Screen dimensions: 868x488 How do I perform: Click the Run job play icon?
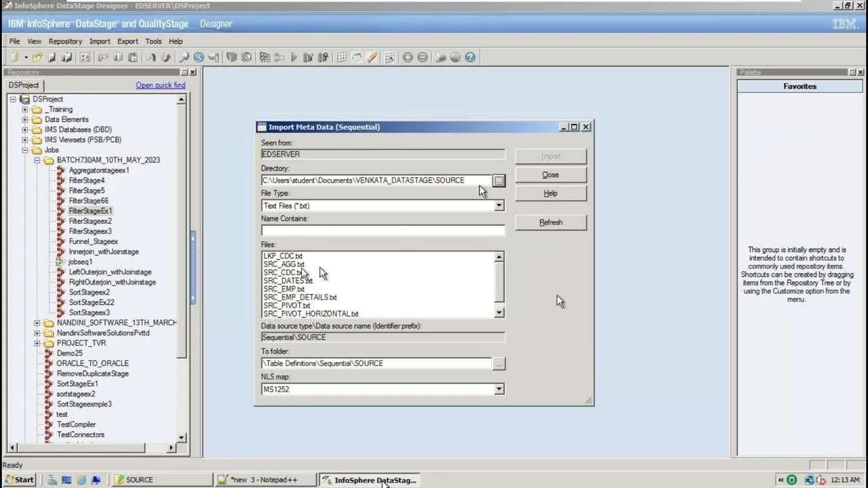pos(294,58)
